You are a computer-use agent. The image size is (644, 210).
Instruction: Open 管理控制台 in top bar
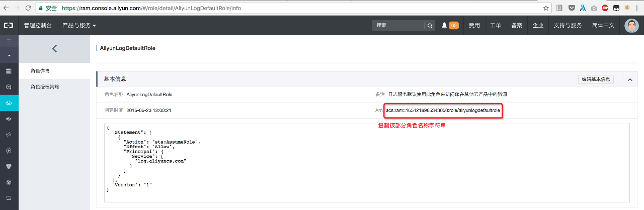(x=37, y=25)
